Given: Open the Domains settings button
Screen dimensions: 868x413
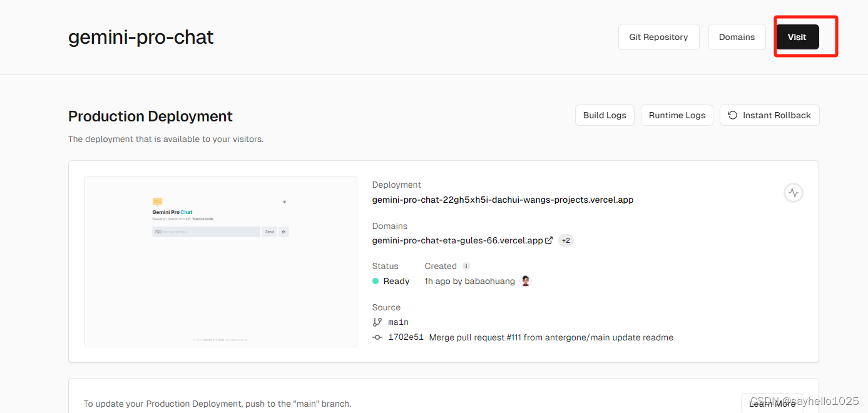Looking at the screenshot, I should pos(737,37).
